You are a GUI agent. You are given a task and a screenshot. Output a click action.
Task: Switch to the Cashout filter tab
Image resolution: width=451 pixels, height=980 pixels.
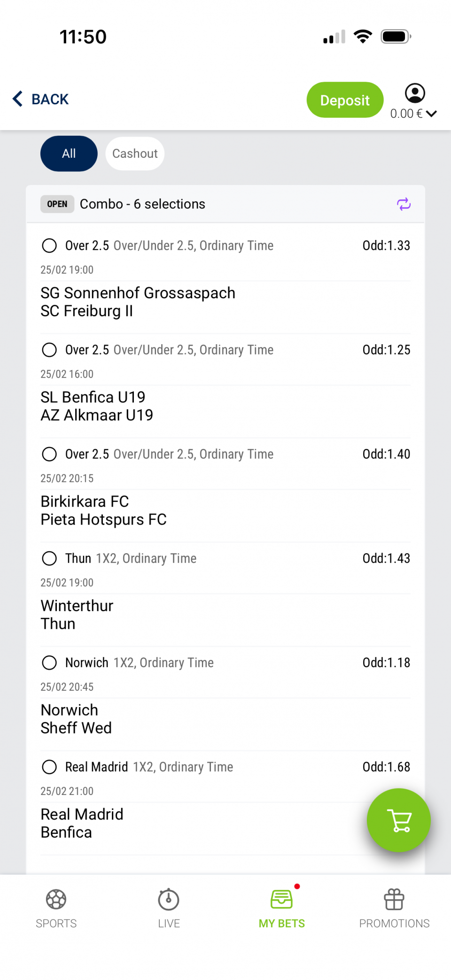coord(135,154)
